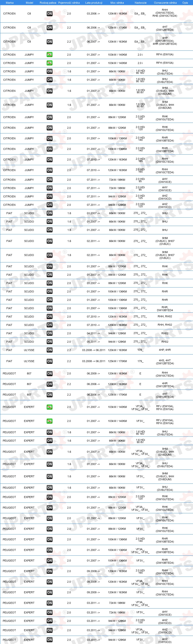
Task: Click ON icon in Expert 120kW VF3V_ row
Action: point(50,593)
